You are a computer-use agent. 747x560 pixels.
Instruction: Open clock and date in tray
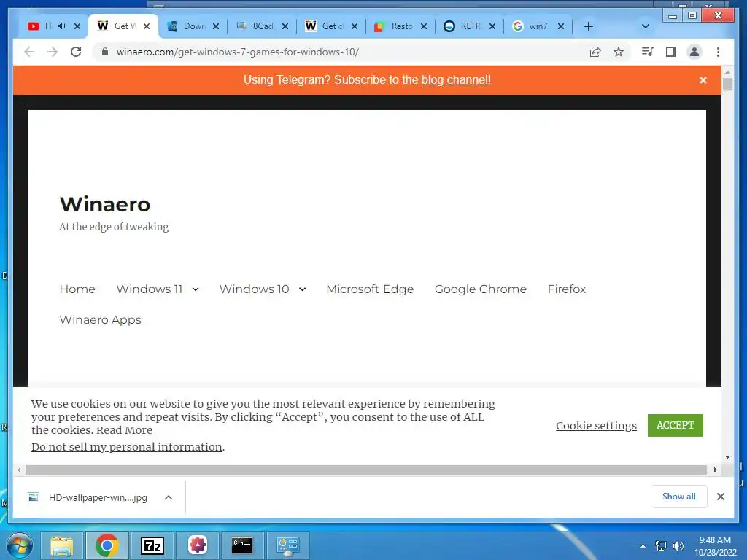715,546
